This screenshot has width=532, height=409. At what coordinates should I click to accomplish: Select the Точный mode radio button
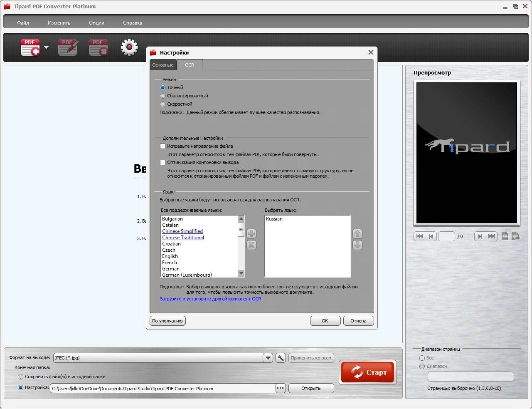[x=163, y=87]
